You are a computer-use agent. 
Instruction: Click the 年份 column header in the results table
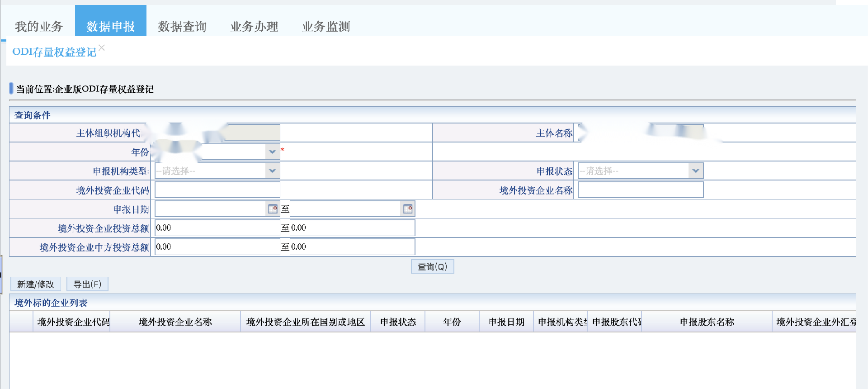coord(452,322)
